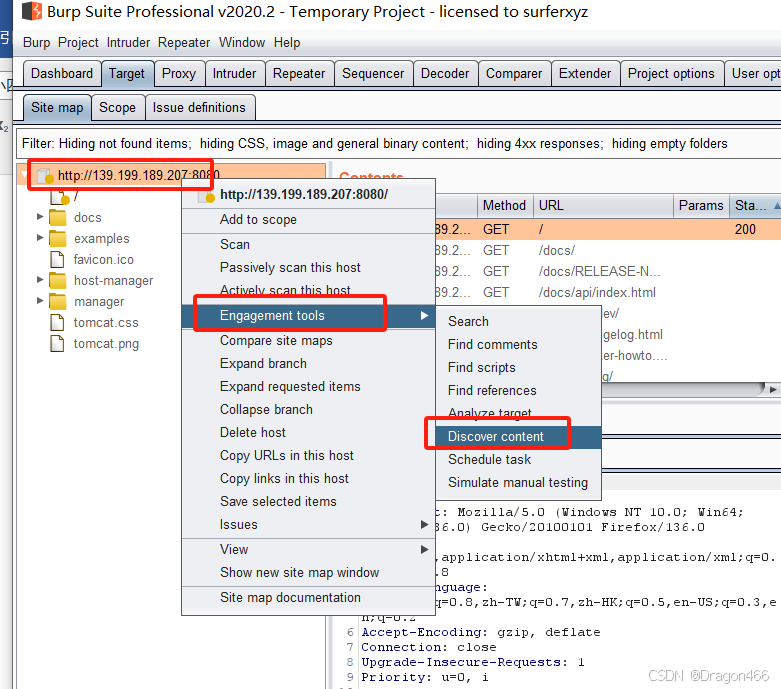
Task: Switch to the Proxy tab
Action: tap(179, 74)
